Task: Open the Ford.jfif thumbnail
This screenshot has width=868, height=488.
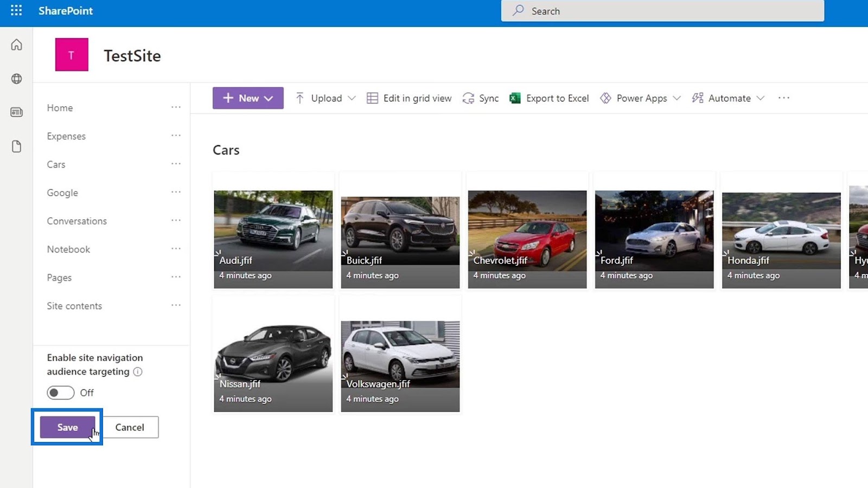Action: [x=654, y=239]
